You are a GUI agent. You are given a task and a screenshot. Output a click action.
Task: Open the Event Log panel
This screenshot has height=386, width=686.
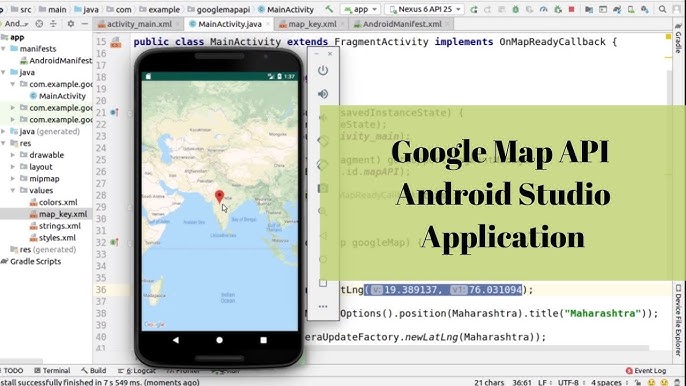pos(646,371)
